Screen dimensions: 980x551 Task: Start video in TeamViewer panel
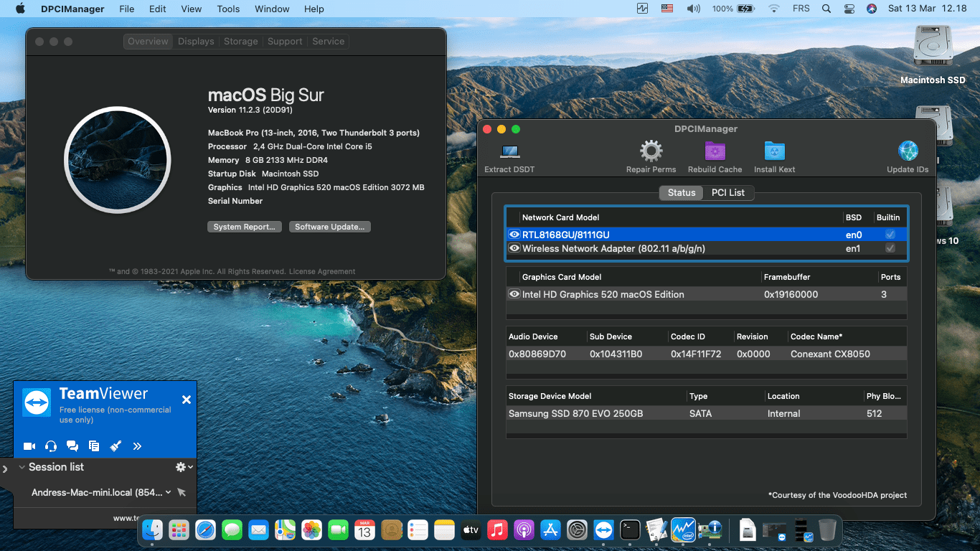29,446
